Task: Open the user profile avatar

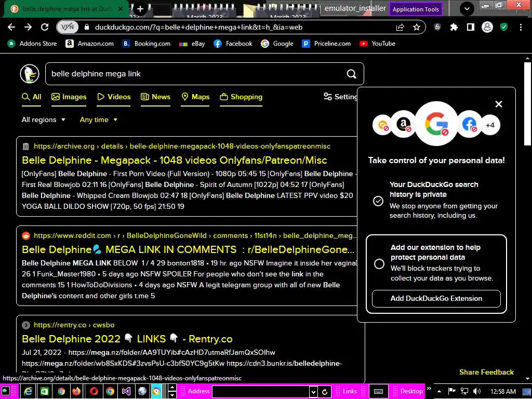Action: tap(487, 27)
